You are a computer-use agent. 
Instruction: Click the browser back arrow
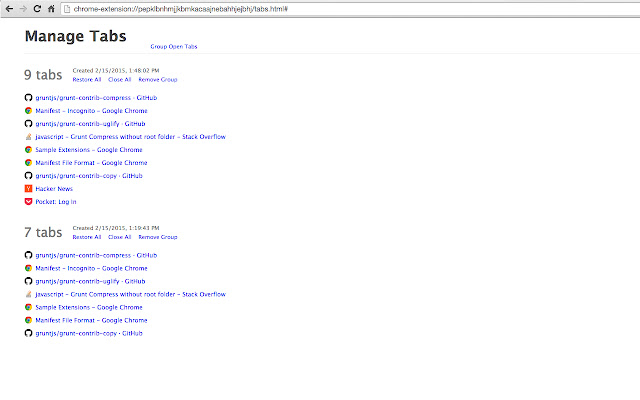point(9,9)
